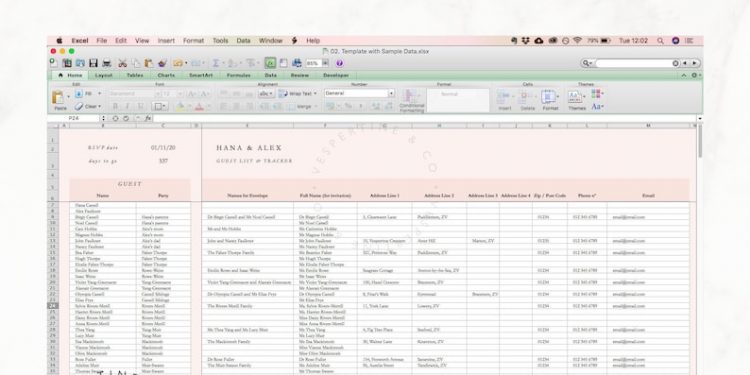Click the Print icon in toolbar

tap(106, 63)
